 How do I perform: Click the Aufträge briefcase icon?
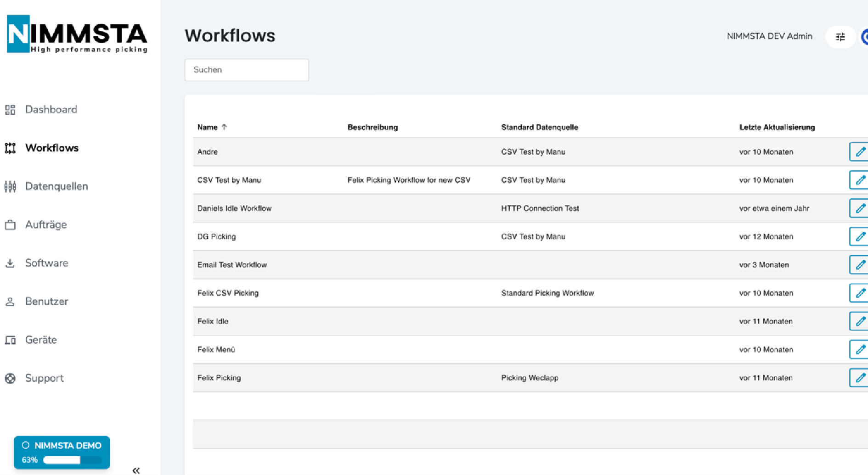[10, 224]
